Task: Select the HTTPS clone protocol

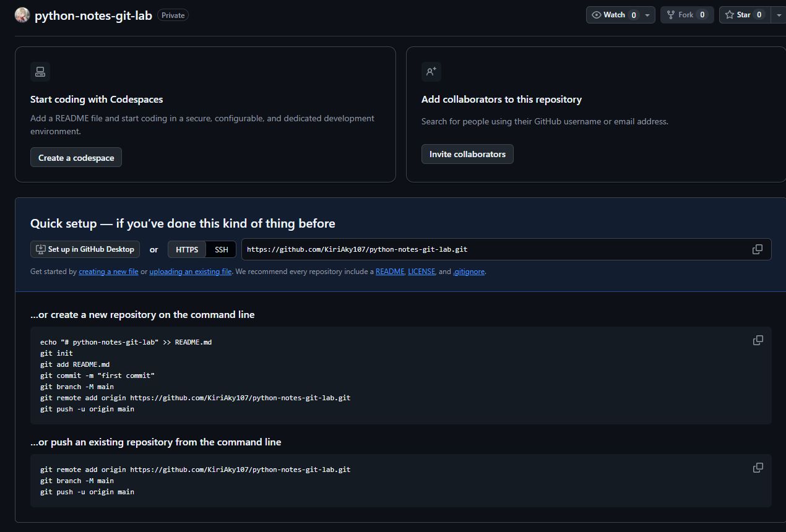Action: pos(187,249)
